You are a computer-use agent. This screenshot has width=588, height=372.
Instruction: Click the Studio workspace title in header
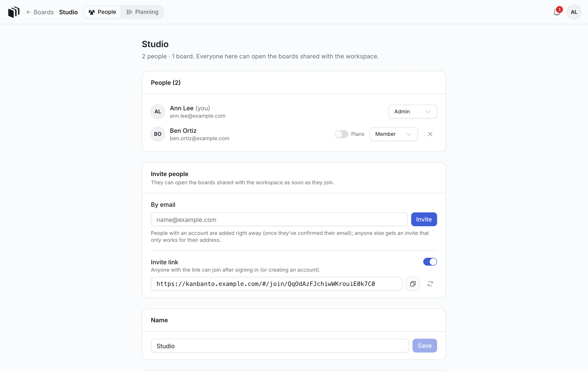68,12
